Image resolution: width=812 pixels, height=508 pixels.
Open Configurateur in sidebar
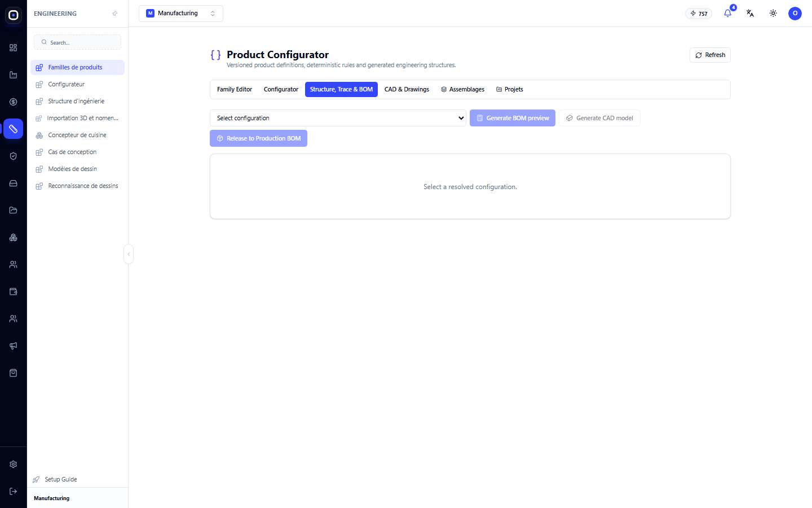[78, 84]
